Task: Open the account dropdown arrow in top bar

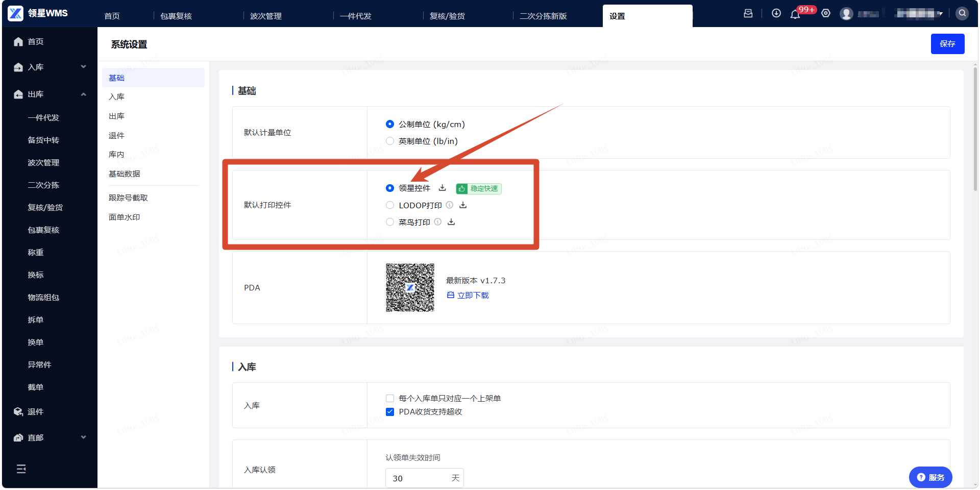Action: pos(940,14)
